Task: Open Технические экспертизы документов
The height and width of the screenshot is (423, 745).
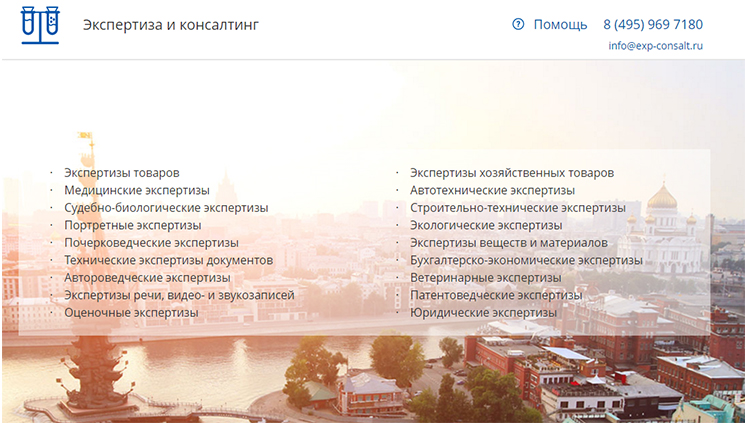Action: click(168, 260)
